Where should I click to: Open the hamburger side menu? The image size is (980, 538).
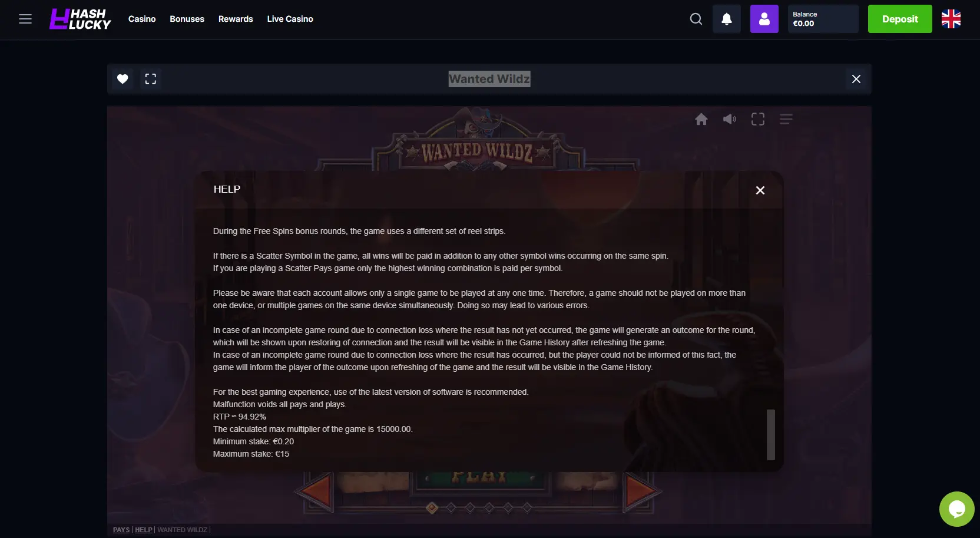click(25, 19)
